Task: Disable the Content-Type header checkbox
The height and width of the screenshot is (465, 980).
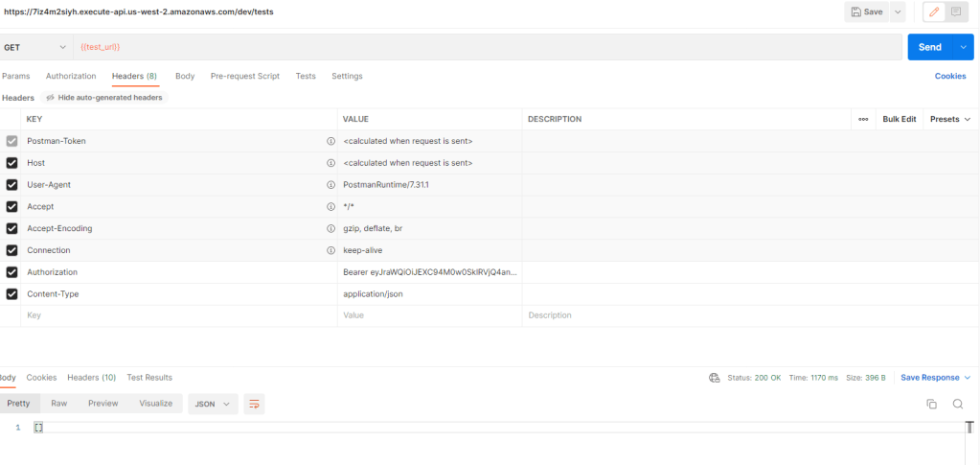Action: click(x=12, y=294)
